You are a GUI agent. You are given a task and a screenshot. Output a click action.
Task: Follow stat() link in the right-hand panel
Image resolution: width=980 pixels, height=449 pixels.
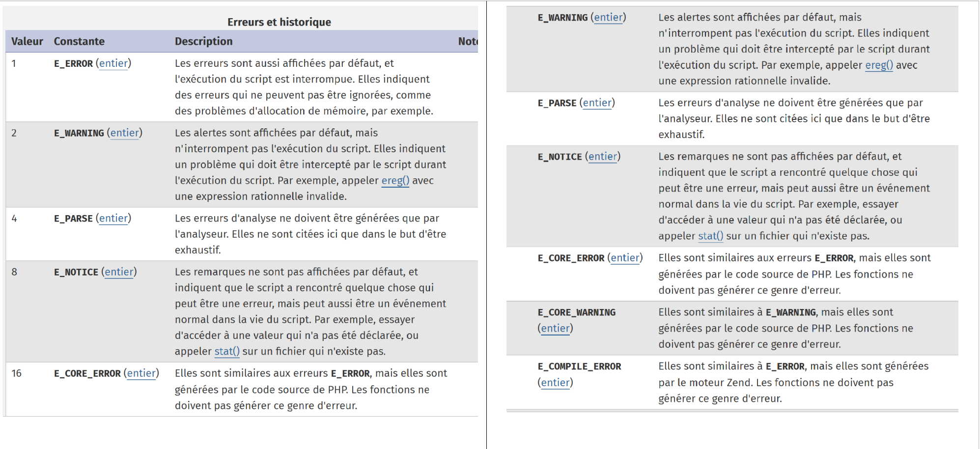coord(710,236)
